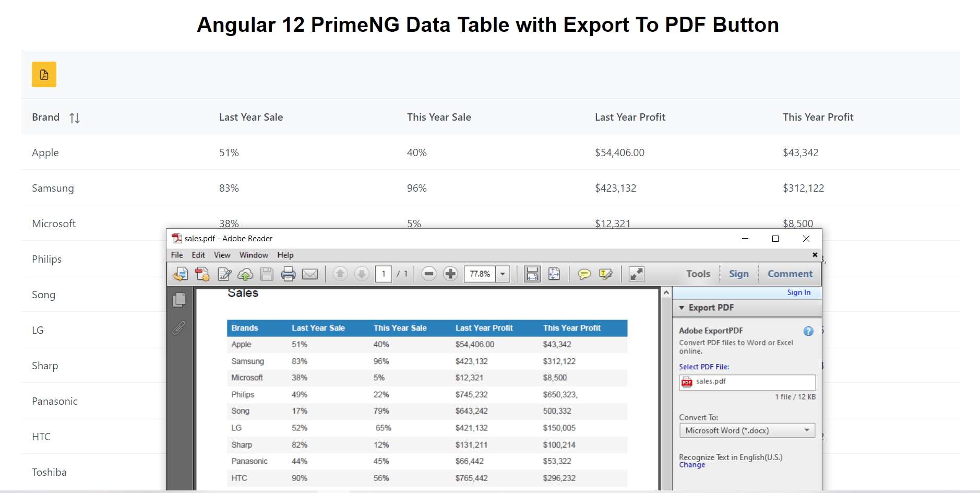Screen dimensions: 980x493
Task: Collapse the Export PDF panel
Action: click(x=682, y=308)
